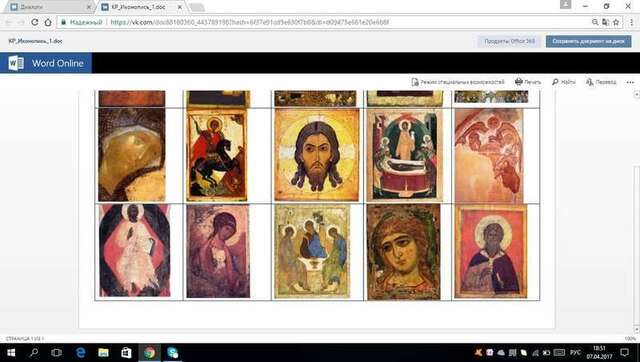Viewport: 640px width, 362px height.
Task: Open the Translate option in toolbar
Action: click(601, 82)
